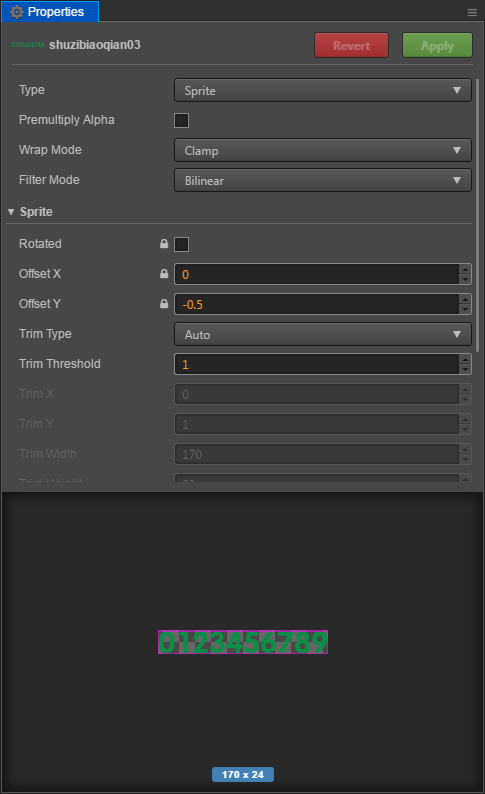Open the panel hamburger menu icon
The height and width of the screenshot is (794, 485).
(472, 13)
